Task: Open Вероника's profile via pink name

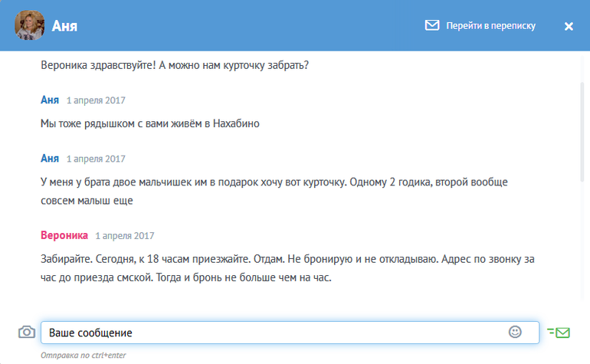Action: [x=64, y=235]
